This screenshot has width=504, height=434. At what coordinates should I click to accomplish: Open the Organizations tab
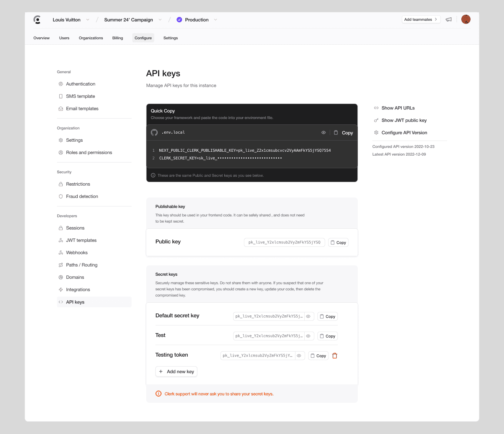[91, 38]
